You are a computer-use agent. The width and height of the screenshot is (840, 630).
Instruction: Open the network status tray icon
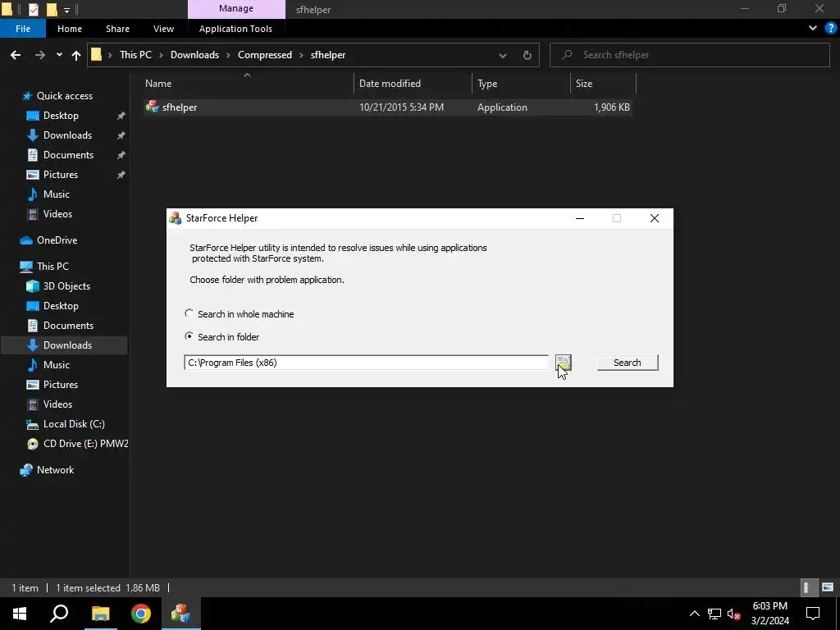(x=714, y=614)
